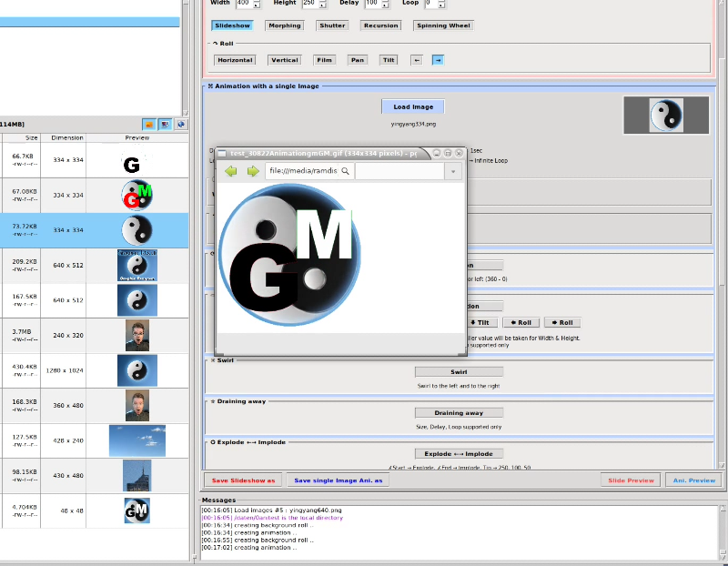Open the Ani. Preview

point(694,480)
